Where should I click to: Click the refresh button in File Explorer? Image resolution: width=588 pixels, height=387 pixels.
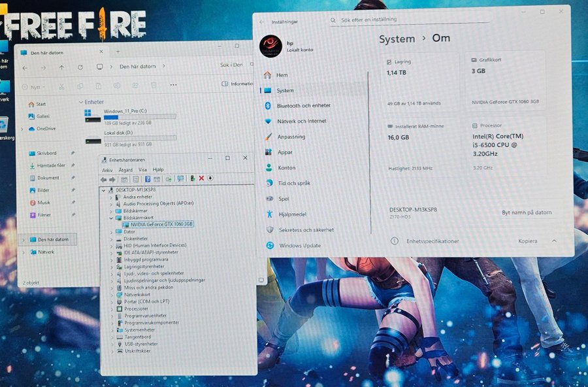click(x=80, y=67)
